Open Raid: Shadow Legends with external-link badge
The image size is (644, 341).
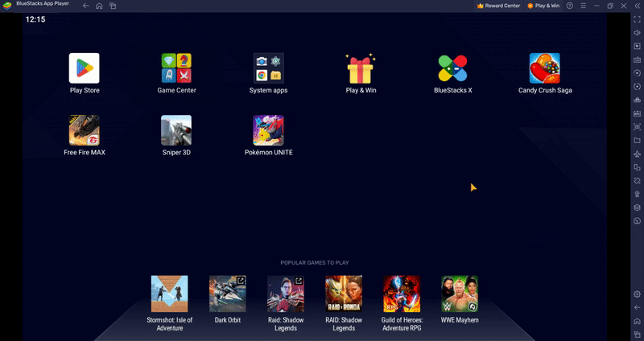[286, 294]
